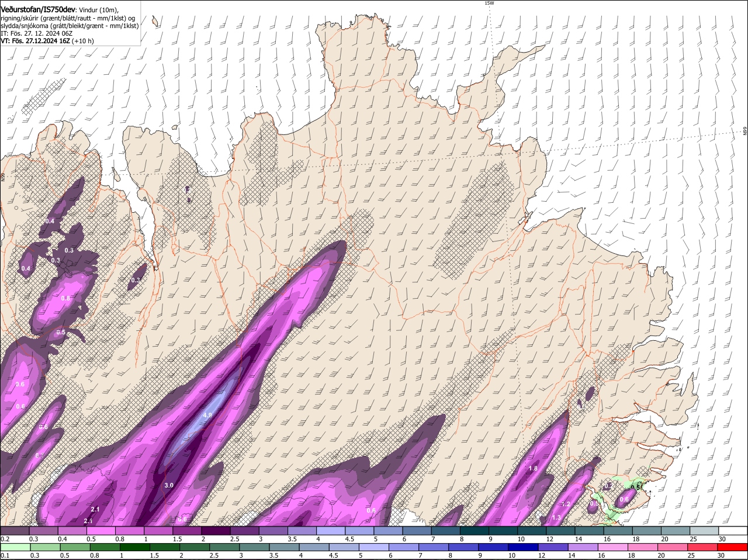The width and height of the screenshot is (748, 560).
Task: Select upper legend swatch between 0.3 and 0.4
Action: [43, 531]
